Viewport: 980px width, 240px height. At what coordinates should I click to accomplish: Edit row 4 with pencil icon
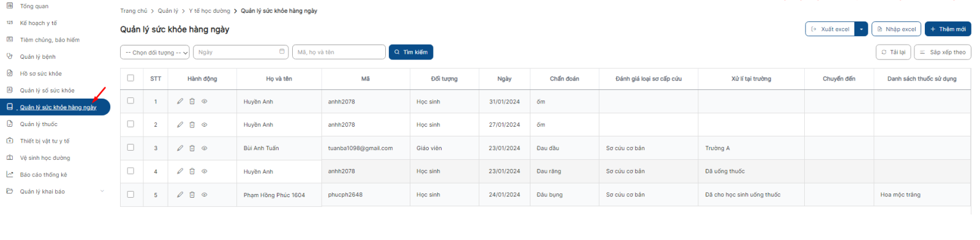[180, 171]
